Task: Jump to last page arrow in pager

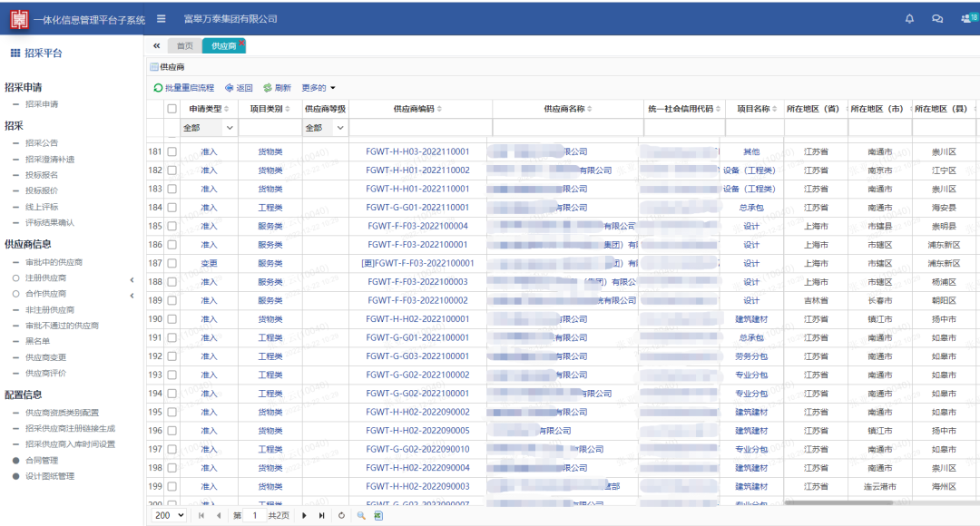Action: tap(322, 515)
